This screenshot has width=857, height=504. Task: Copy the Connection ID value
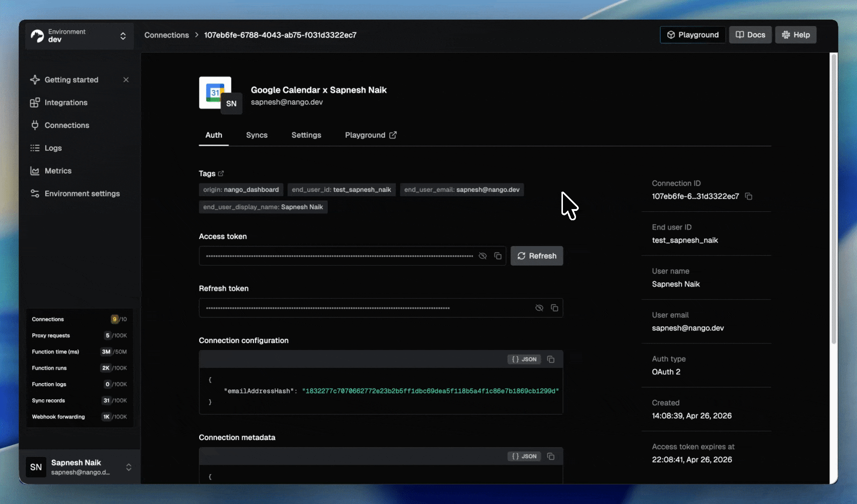(749, 196)
